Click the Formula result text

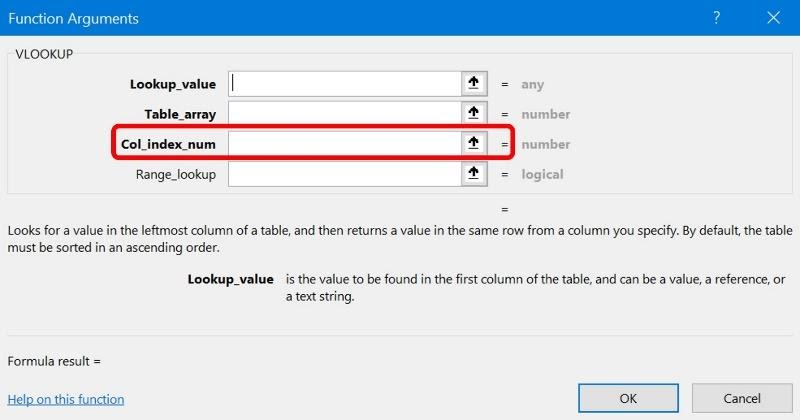(x=54, y=360)
